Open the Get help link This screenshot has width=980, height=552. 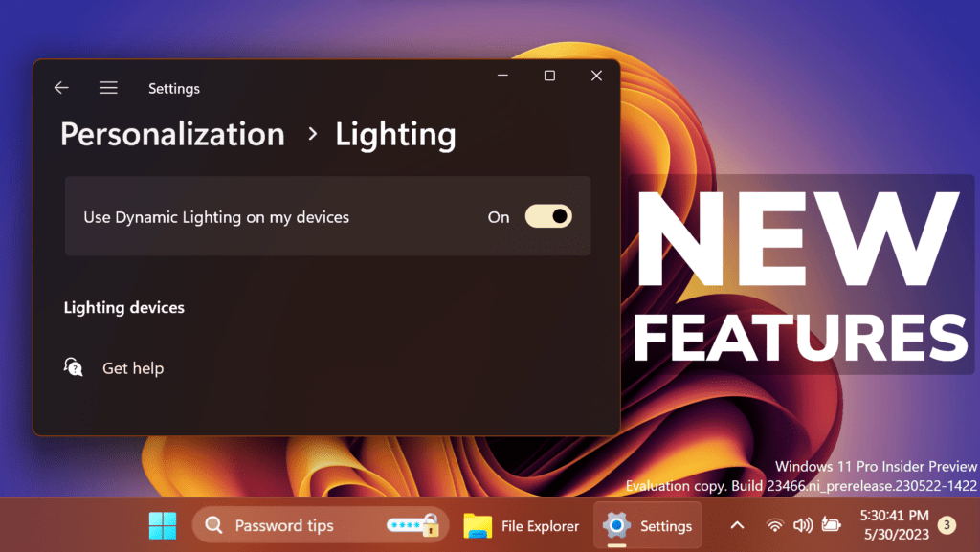pos(133,368)
